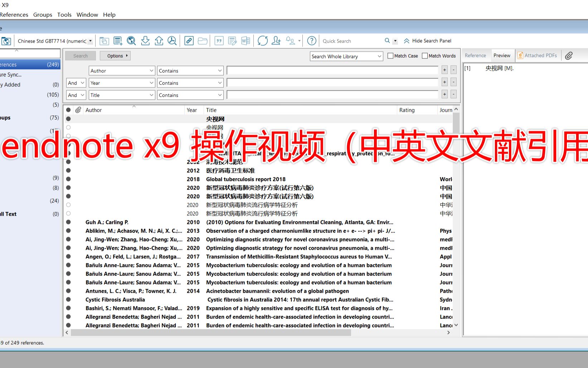Open the Online Search tool
This screenshot has width=588, height=368.
[131, 40]
